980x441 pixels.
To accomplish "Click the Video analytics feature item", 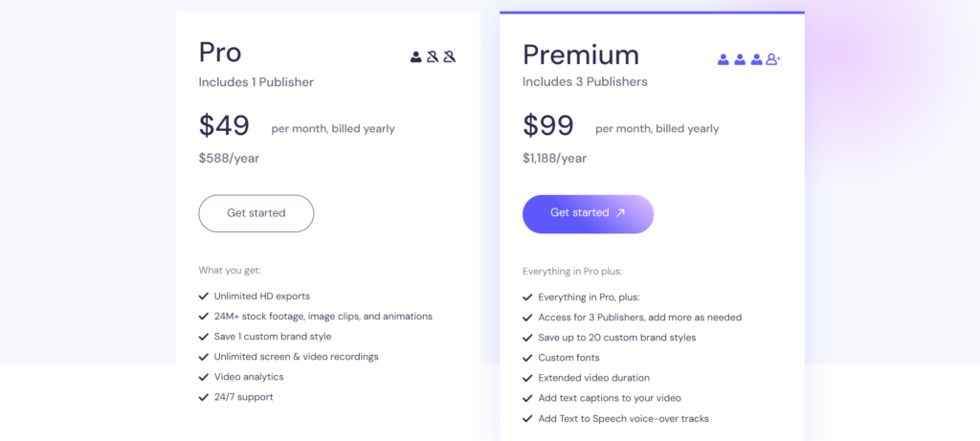I will click(249, 377).
